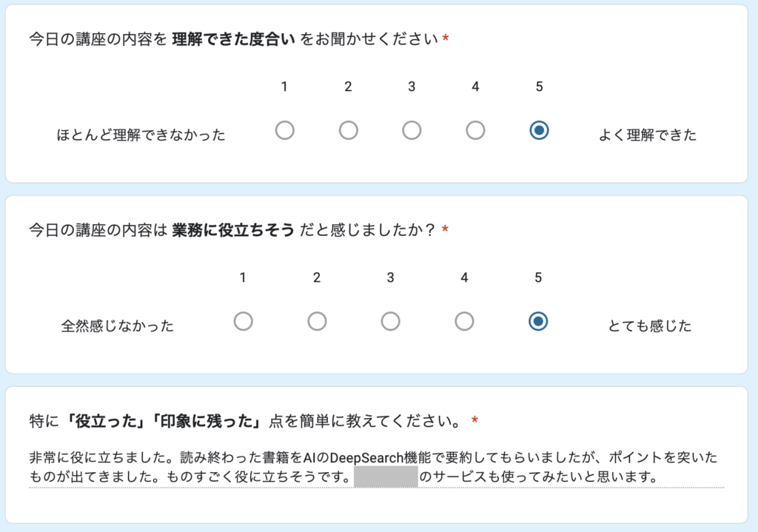Click the grey redacted block in the answer

386,477
